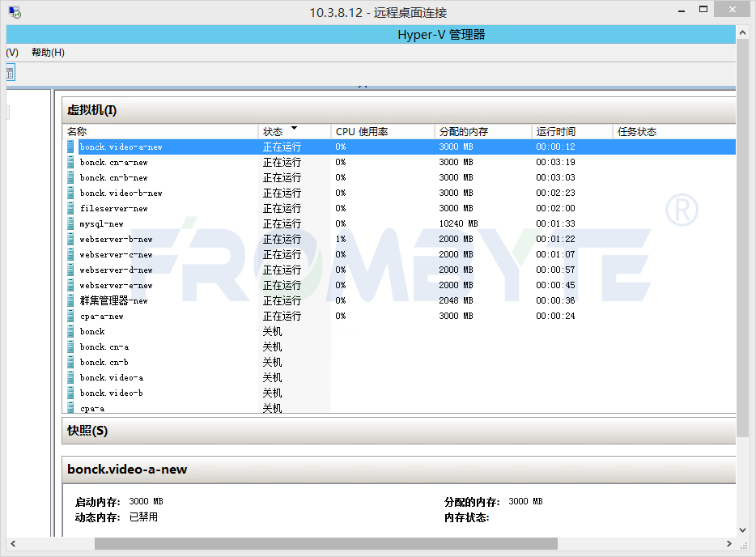This screenshot has width=756, height=557.
Task: Maximize the remote desktop connection window
Action: (x=703, y=9)
